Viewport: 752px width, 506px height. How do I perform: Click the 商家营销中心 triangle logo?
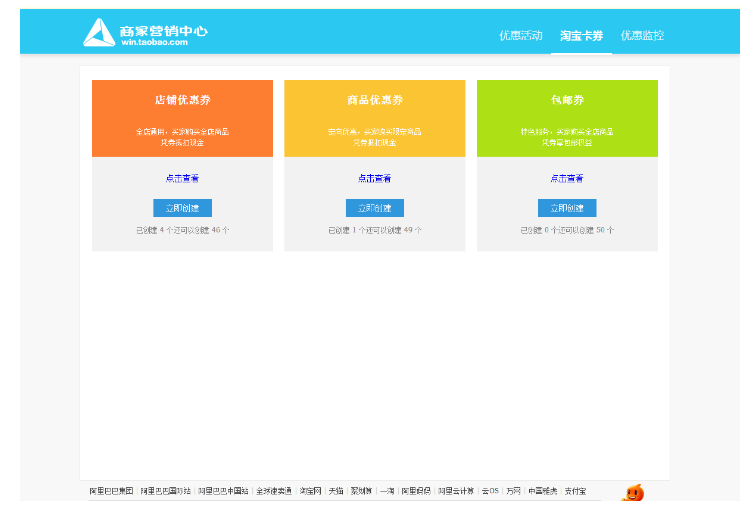click(x=99, y=33)
